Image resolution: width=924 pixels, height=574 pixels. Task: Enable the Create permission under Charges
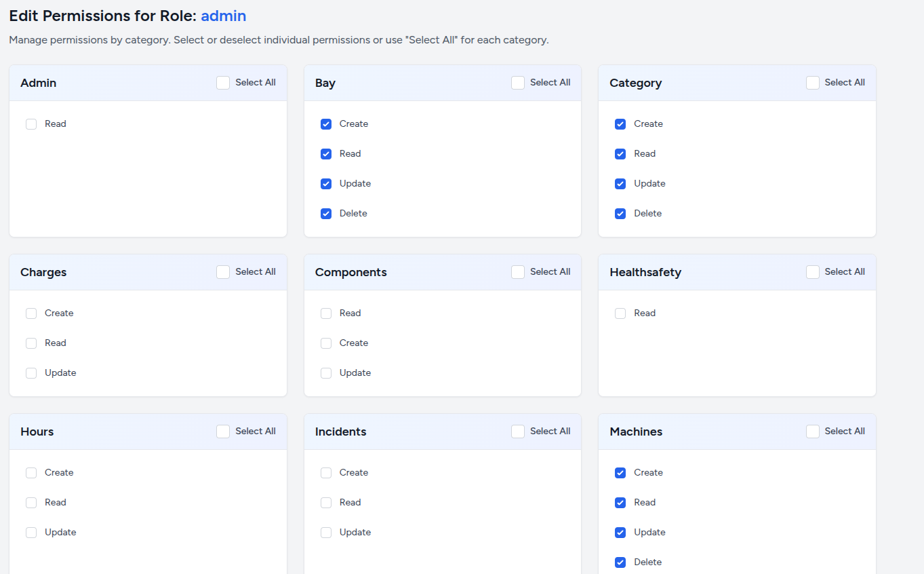pos(31,313)
